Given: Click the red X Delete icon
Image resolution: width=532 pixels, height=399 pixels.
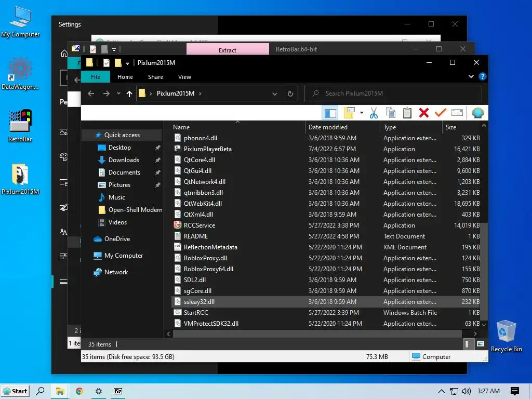Looking at the screenshot, I should coord(424,113).
